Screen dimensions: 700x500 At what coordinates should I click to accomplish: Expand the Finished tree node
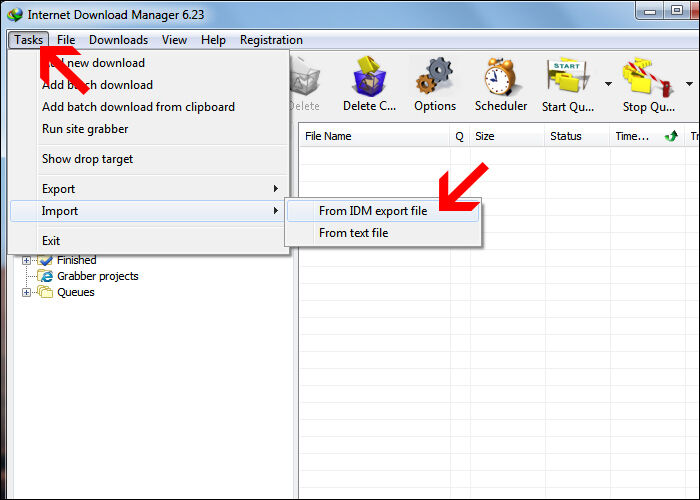[26, 260]
